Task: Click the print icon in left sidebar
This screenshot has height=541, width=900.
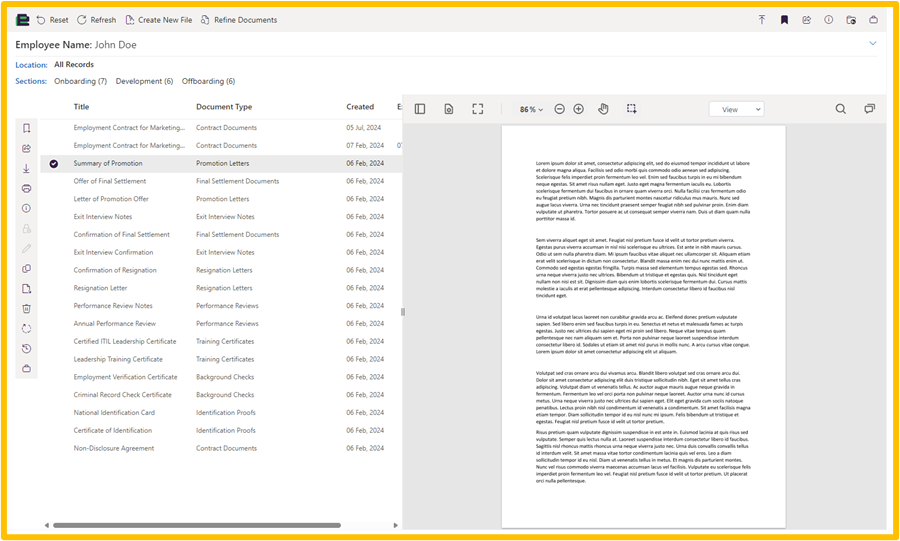Action: [x=27, y=188]
